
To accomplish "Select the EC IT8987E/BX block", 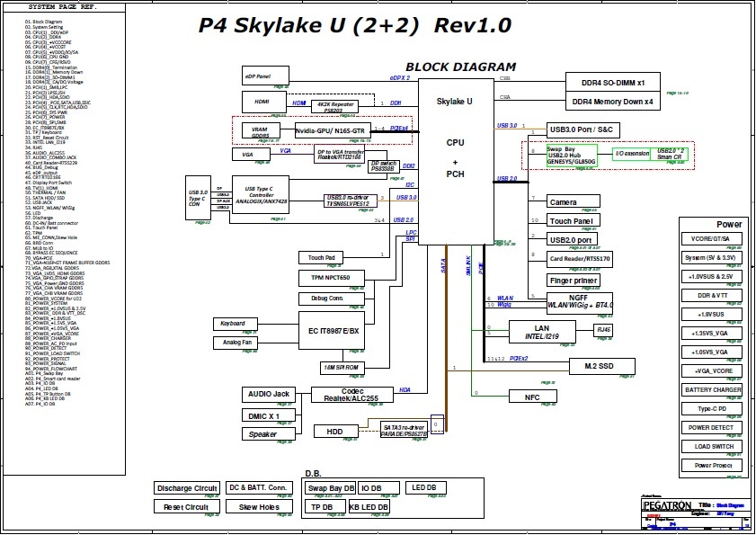I will click(332, 331).
